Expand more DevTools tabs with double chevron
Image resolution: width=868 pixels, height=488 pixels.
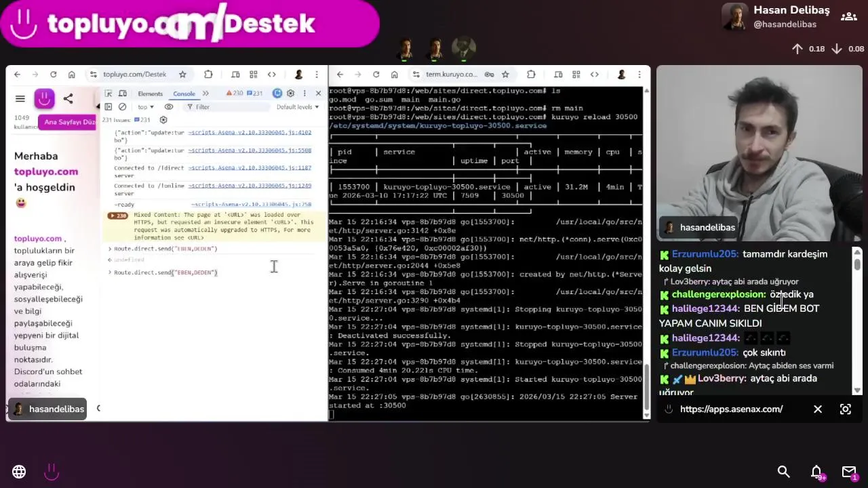pyautogui.click(x=205, y=94)
